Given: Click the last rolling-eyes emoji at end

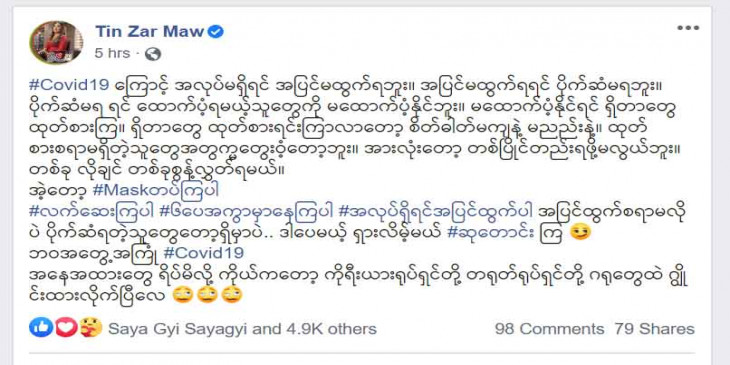Looking at the screenshot, I should point(230,296).
